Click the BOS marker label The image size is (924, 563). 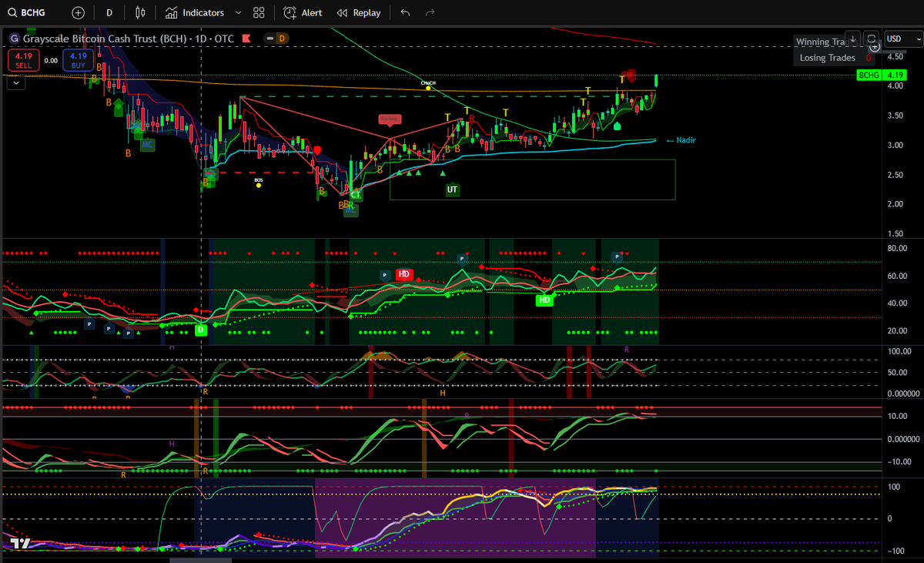point(259,179)
